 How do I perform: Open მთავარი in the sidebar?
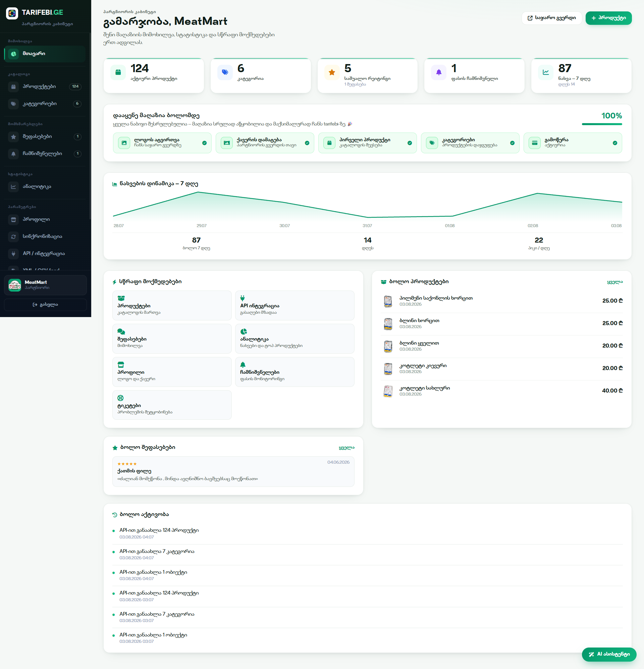45,54
